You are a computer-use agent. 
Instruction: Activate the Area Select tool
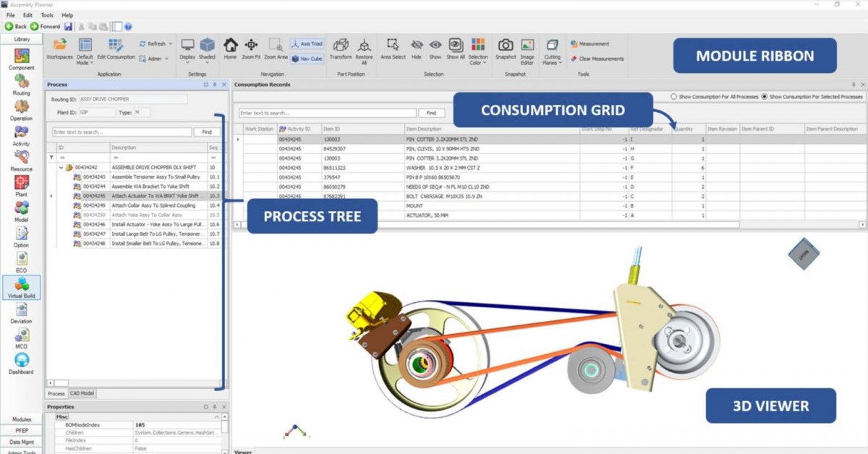point(393,49)
